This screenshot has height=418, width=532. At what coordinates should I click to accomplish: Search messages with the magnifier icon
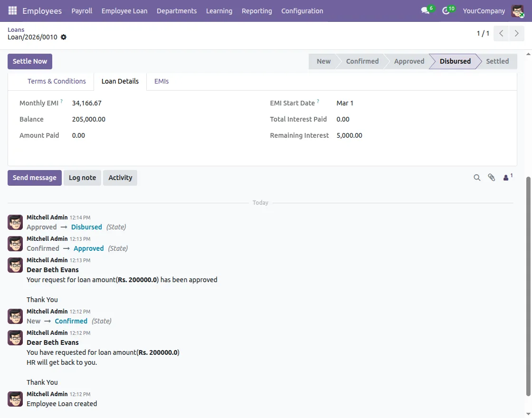coord(477,178)
